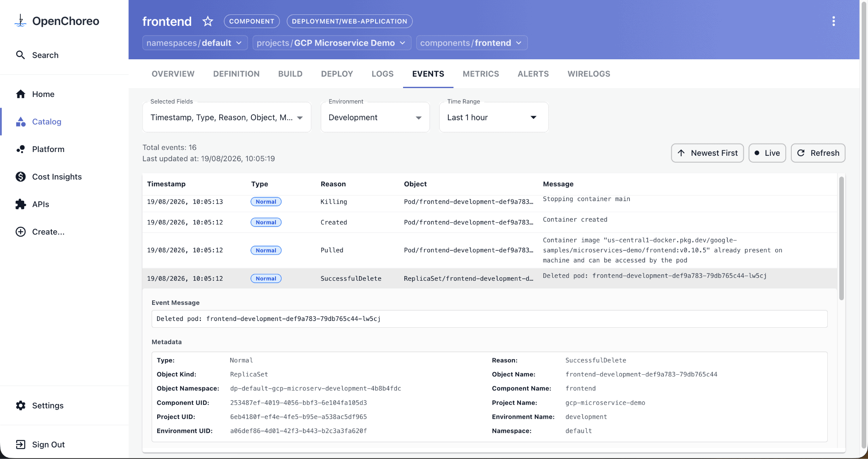Refresh the events list
The height and width of the screenshot is (459, 868).
[818, 153]
